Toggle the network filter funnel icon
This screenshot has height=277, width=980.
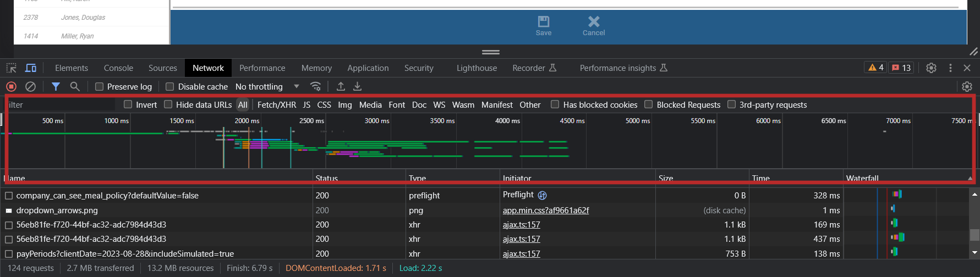click(56, 86)
